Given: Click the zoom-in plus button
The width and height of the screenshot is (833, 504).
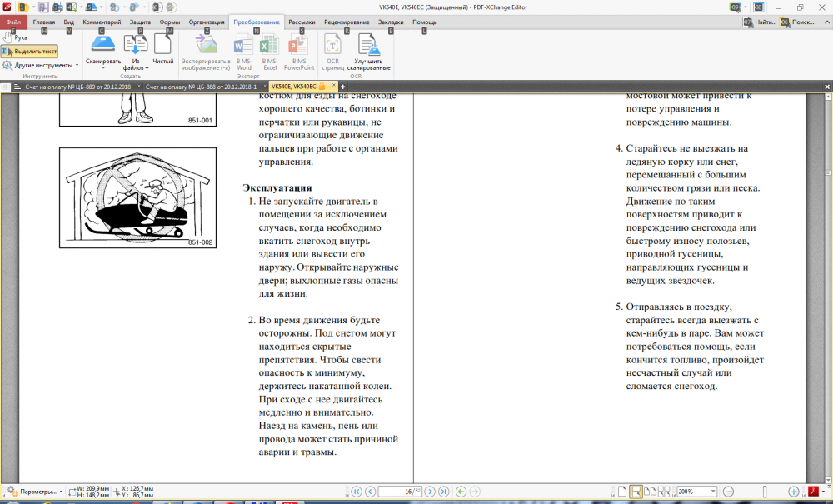Looking at the screenshot, I should click(794, 492).
